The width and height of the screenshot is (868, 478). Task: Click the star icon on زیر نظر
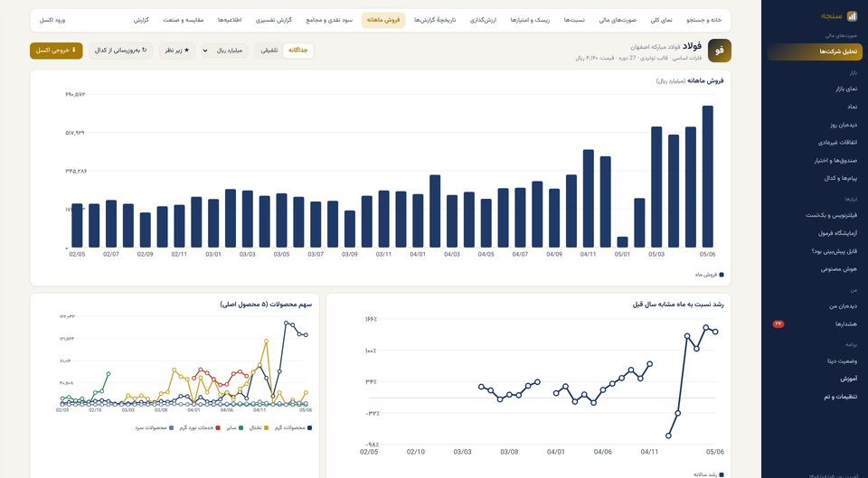186,51
